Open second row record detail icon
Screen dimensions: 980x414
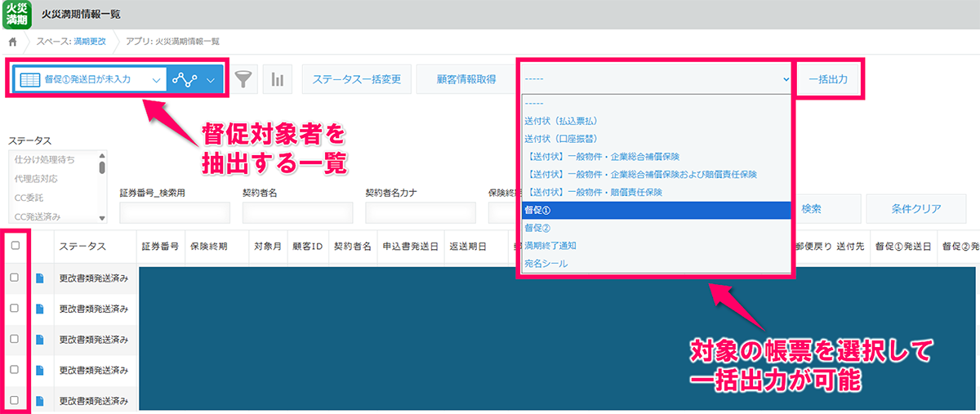tap(40, 309)
